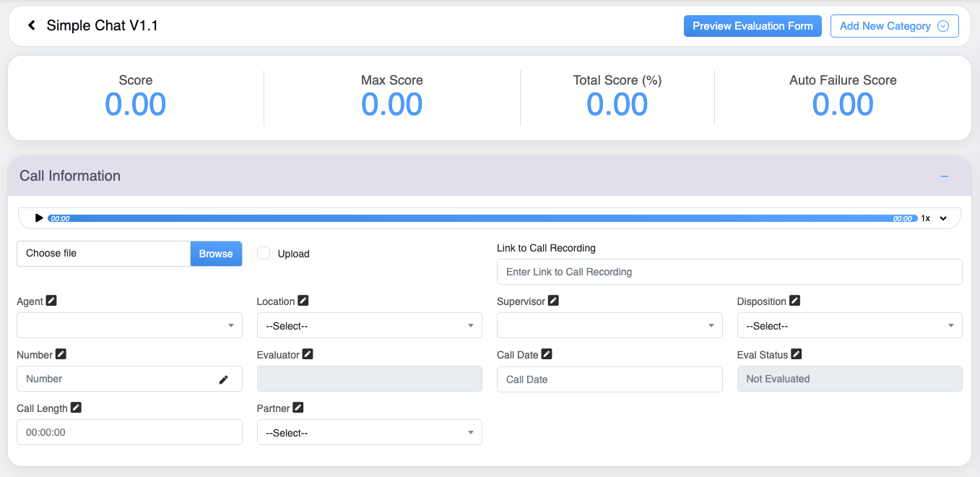Click the edit icon next to Supervisor label
This screenshot has width=980, height=477.
(553, 301)
